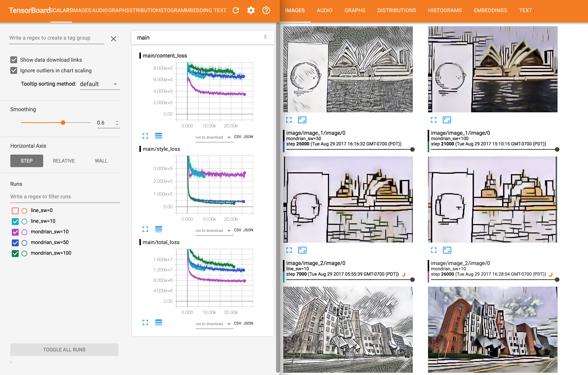Expand the content_loss chart to full size

pos(145,136)
